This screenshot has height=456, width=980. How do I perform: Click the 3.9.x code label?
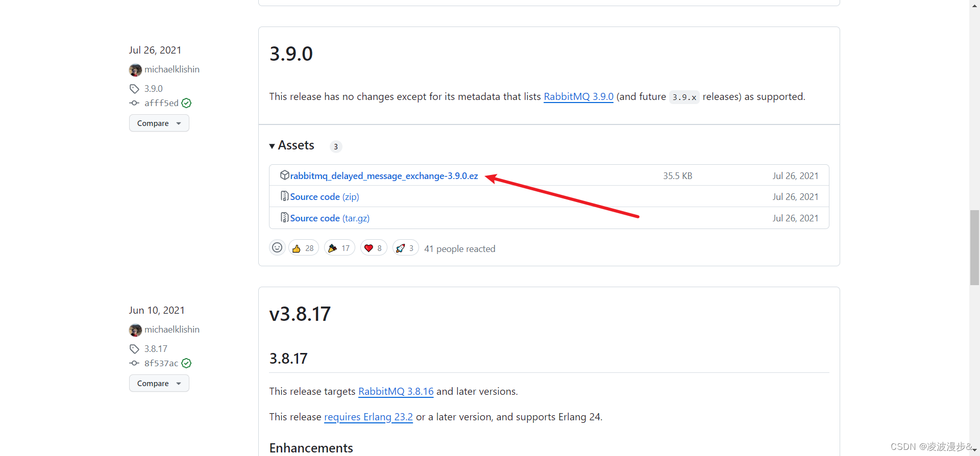click(x=684, y=97)
